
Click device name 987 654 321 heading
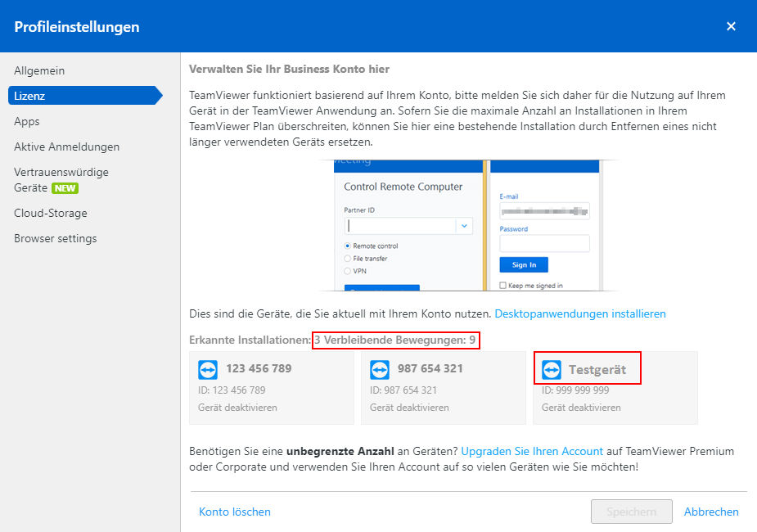[x=430, y=368]
